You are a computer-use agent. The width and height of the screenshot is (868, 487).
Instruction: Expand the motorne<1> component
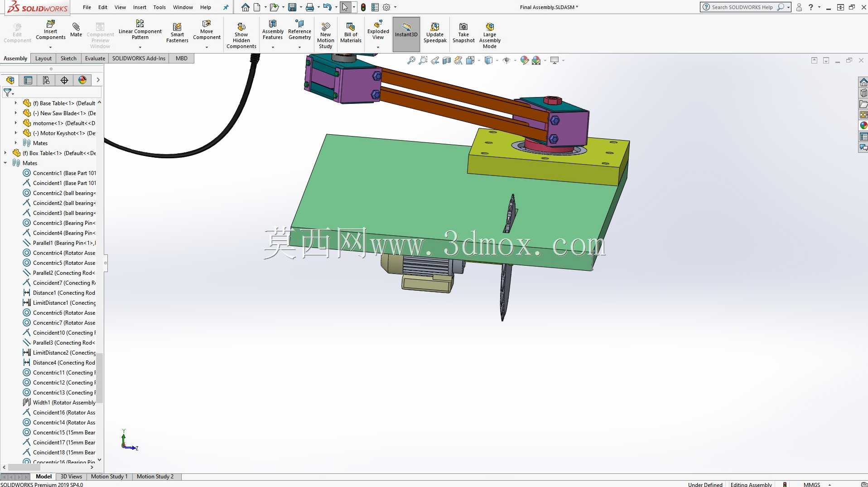point(16,123)
